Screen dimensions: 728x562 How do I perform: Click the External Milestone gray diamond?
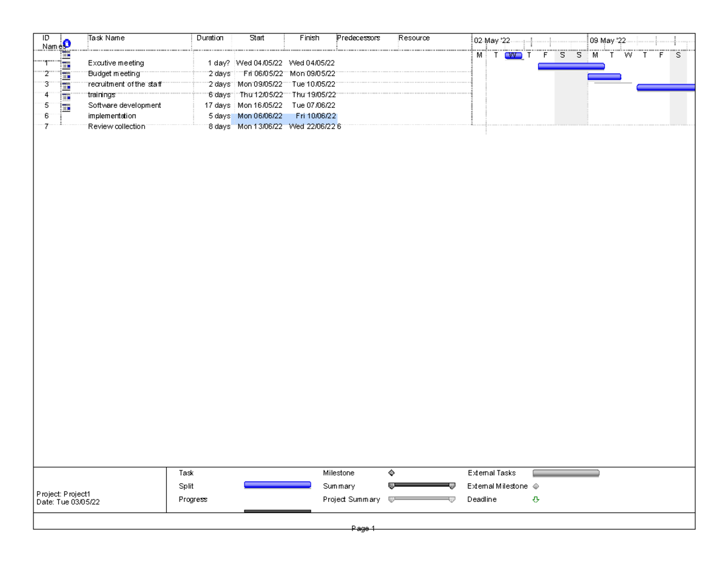(536, 486)
